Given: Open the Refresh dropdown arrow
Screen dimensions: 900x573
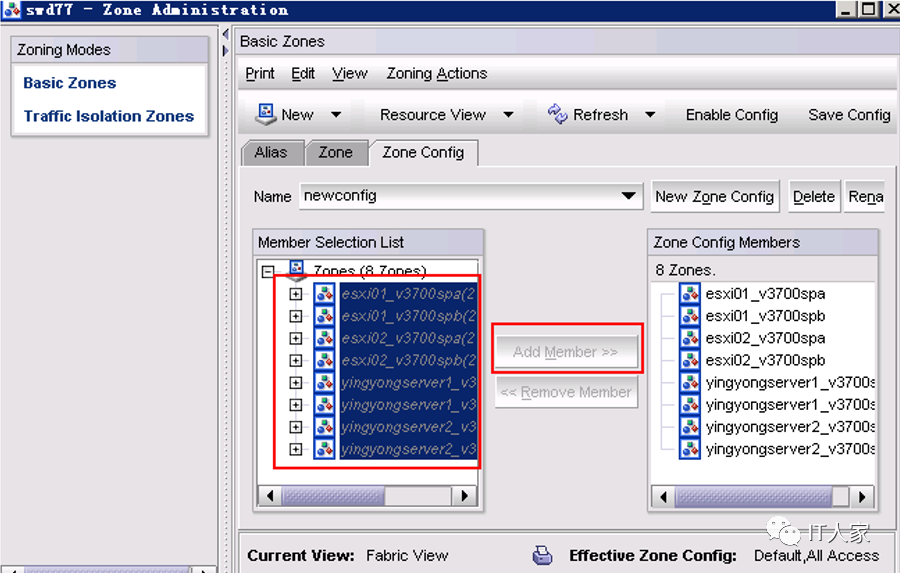Looking at the screenshot, I should point(650,115).
